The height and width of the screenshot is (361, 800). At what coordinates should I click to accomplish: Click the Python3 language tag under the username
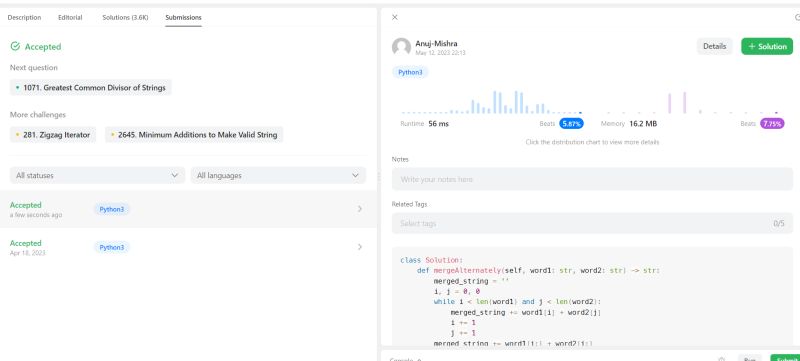(x=410, y=72)
